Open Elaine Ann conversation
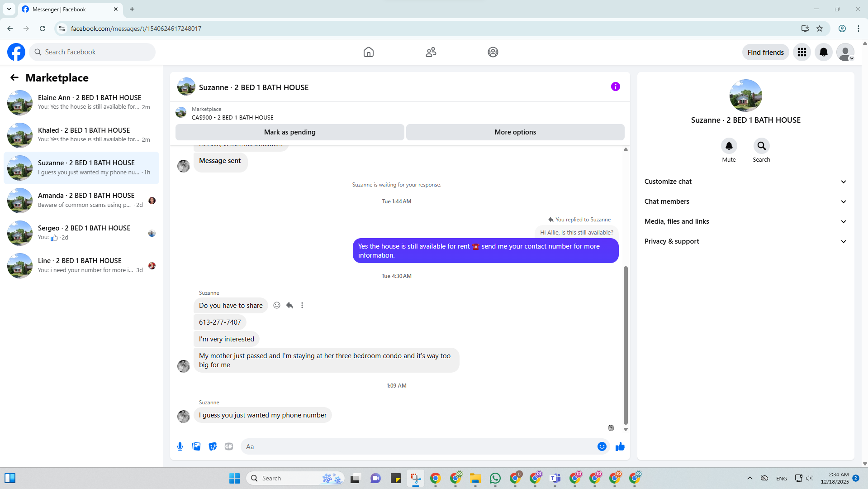 pyautogui.click(x=81, y=102)
